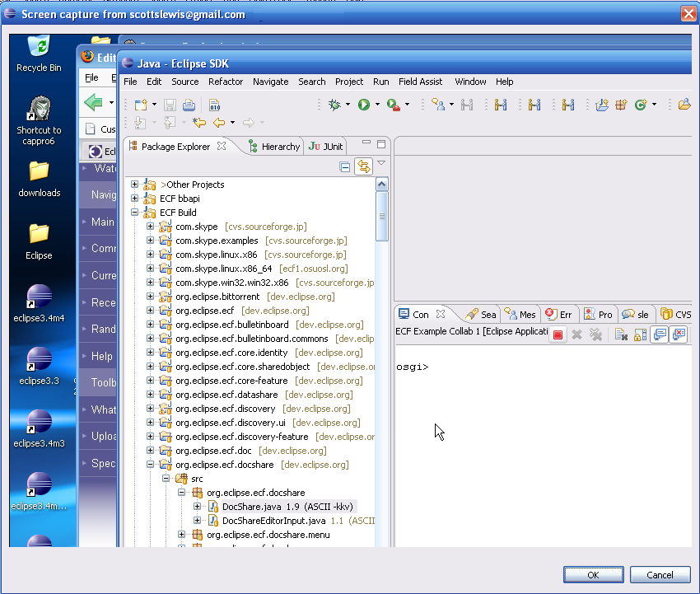Viewport: 700px width, 594px height.
Task: Open the Window menu
Action: pos(470,82)
